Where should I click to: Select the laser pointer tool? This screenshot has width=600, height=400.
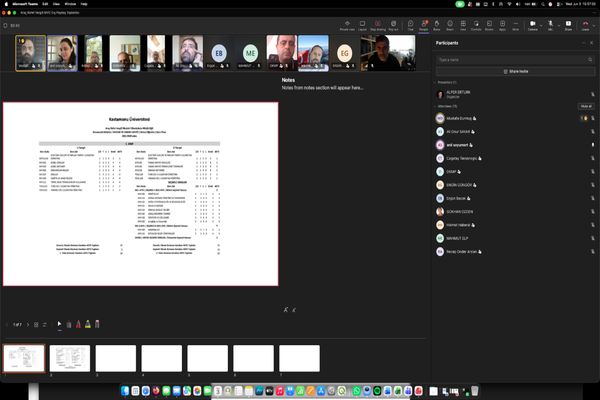point(69,325)
